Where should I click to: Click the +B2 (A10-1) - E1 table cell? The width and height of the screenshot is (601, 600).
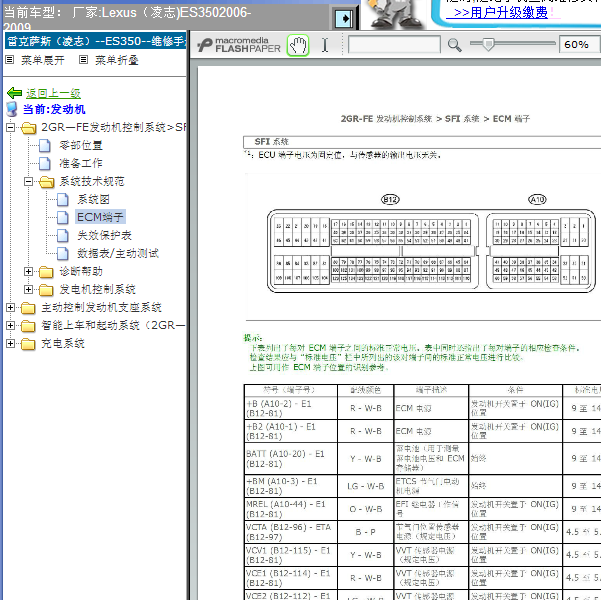[x=291, y=431]
